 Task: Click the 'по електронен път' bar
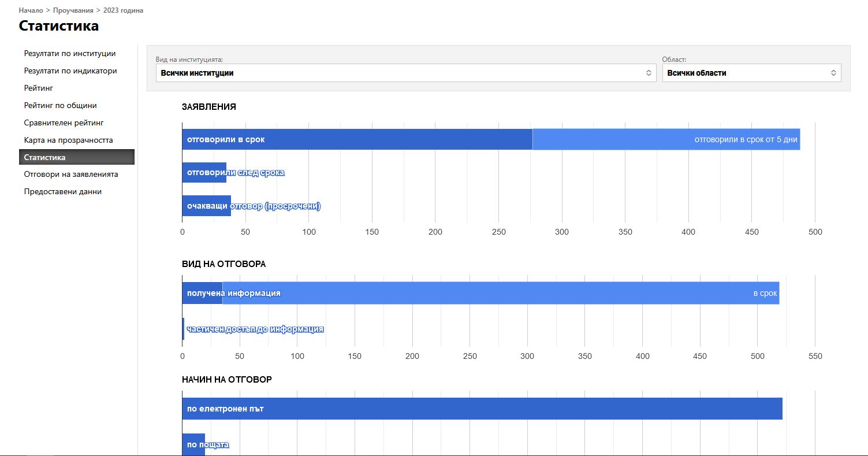(x=482, y=409)
